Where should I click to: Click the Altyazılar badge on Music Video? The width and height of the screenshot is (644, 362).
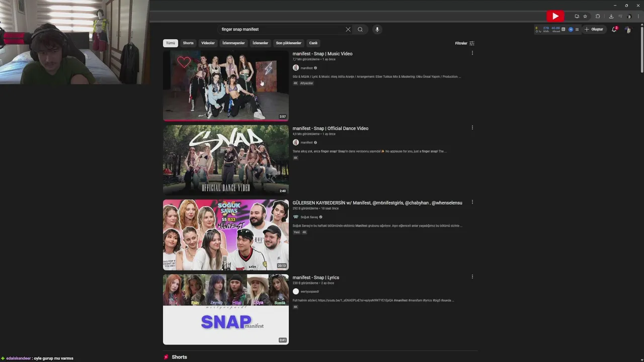306,83
